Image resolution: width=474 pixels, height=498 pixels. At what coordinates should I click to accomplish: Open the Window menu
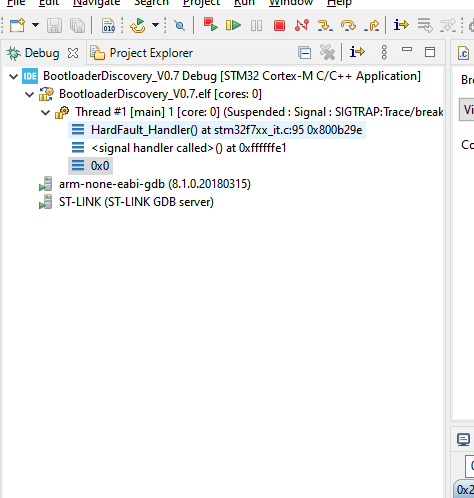pyautogui.click(x=291, y=3)
